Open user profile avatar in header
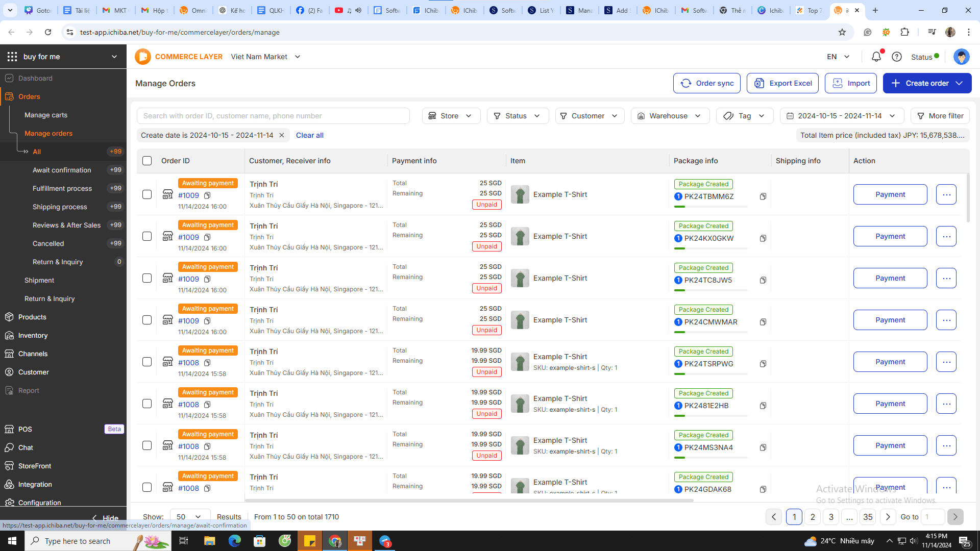 [961, 57]
